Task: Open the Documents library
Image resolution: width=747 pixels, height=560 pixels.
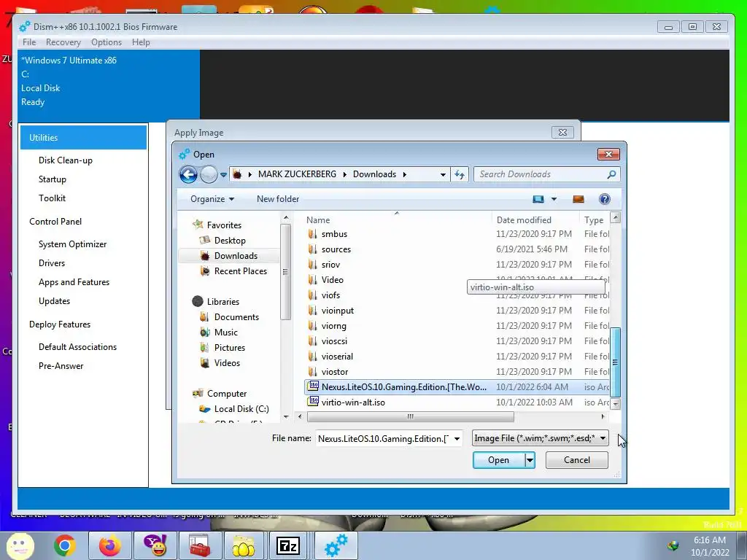Action: 236,317
